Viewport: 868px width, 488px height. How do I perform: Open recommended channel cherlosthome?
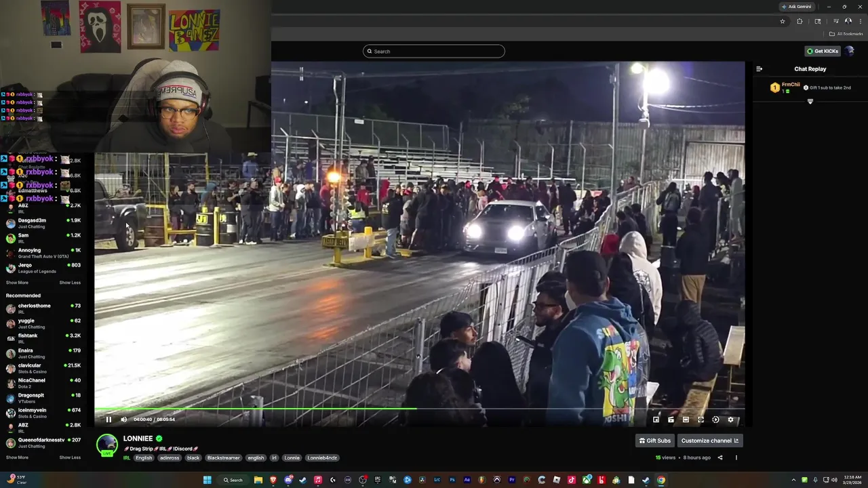click(x=44, y=308)
